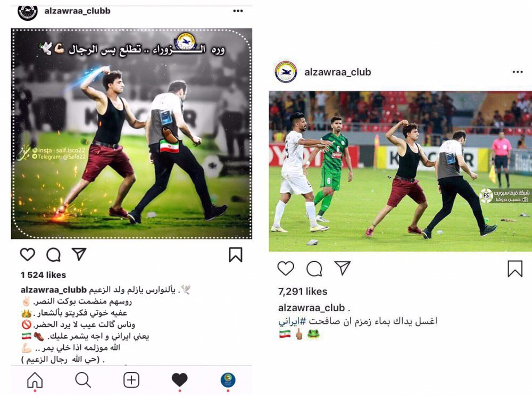
Task: View the 7,291 likes list
Action: (x=303, y=292)
